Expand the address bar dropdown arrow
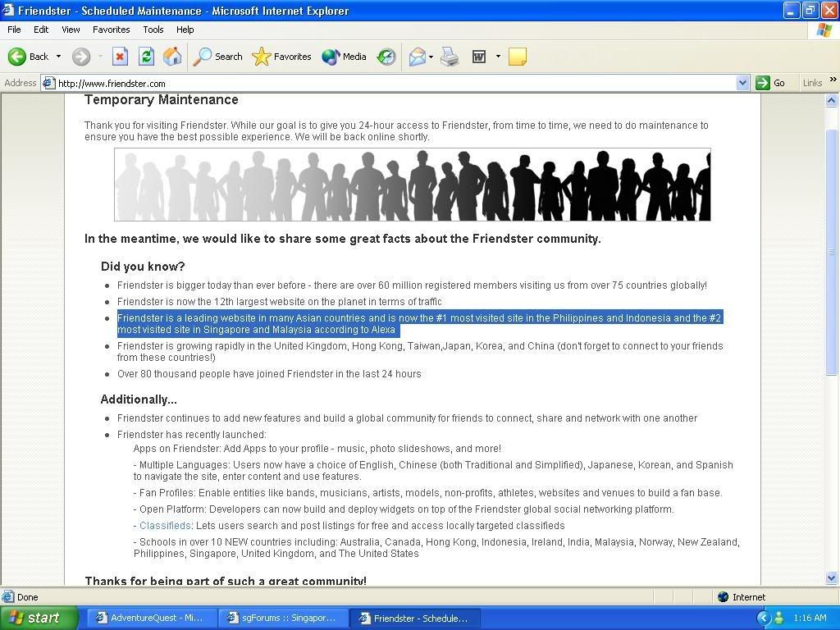 click(742, 83)
